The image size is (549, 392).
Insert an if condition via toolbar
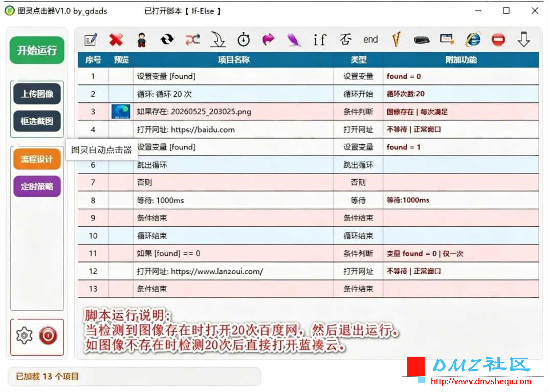pyautogui.click(x=320, y=39)
